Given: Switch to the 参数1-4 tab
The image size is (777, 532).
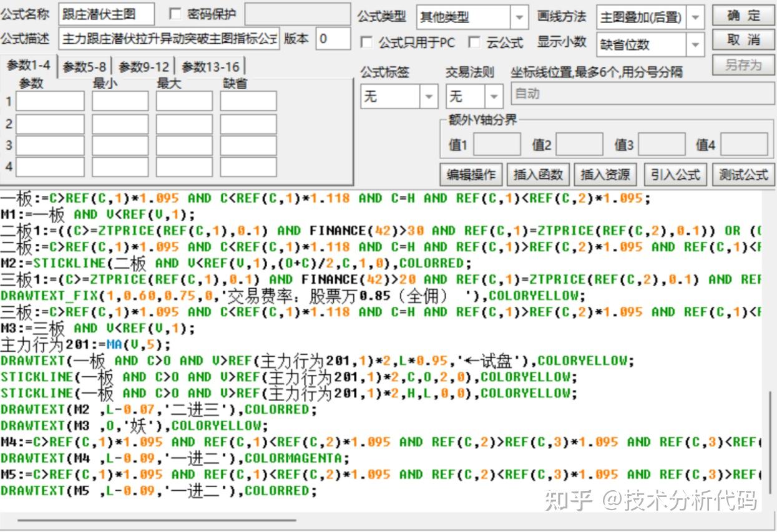Looking at the screenshot, I should tap(29, 65).
